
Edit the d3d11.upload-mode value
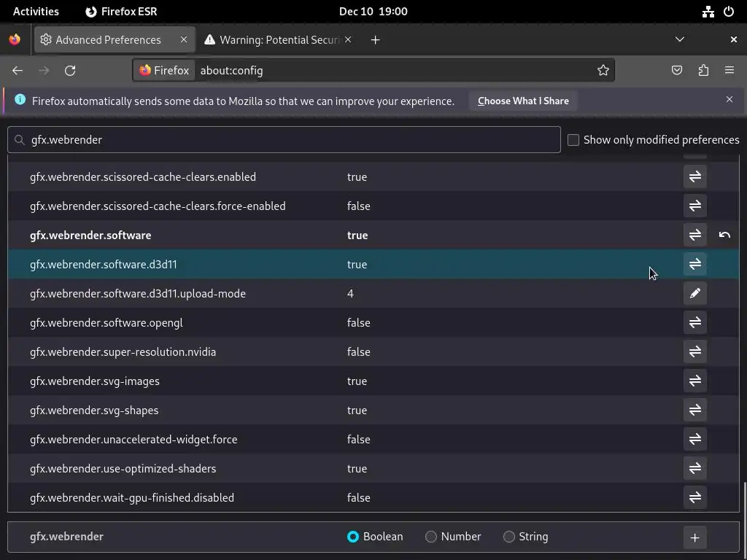coord(694,293)
